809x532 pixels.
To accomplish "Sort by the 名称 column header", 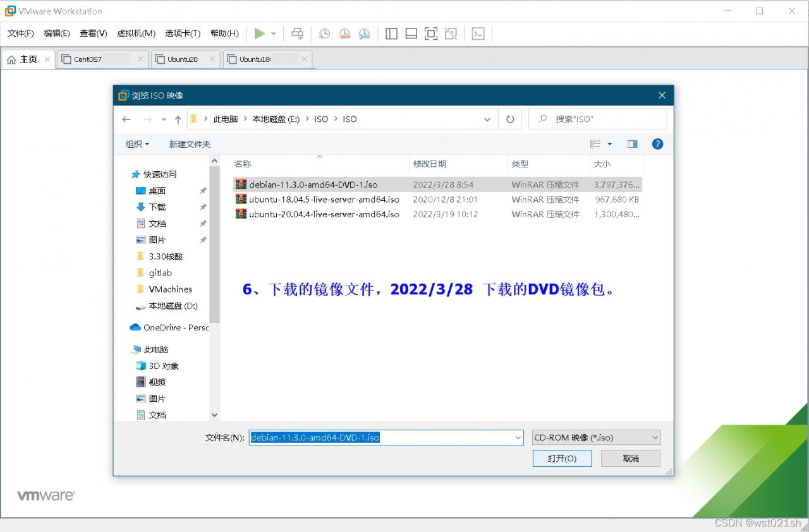I will [x=320, y=164].
